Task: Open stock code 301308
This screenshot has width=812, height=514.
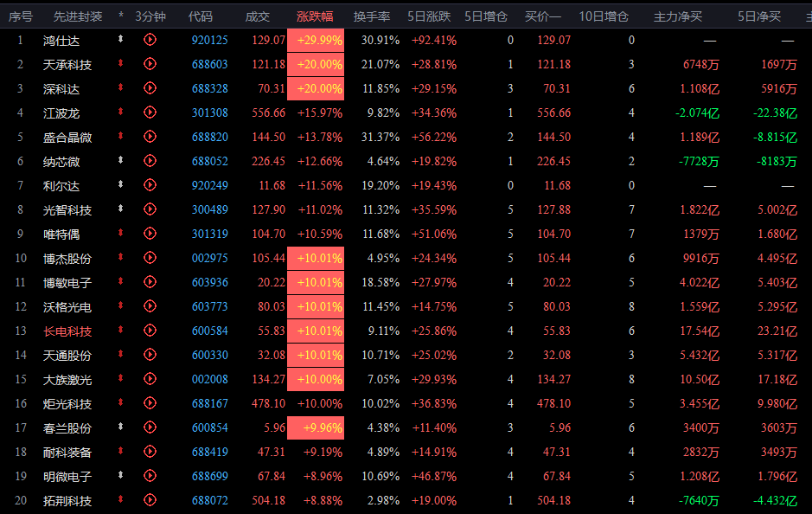Action: click(210, 112)
